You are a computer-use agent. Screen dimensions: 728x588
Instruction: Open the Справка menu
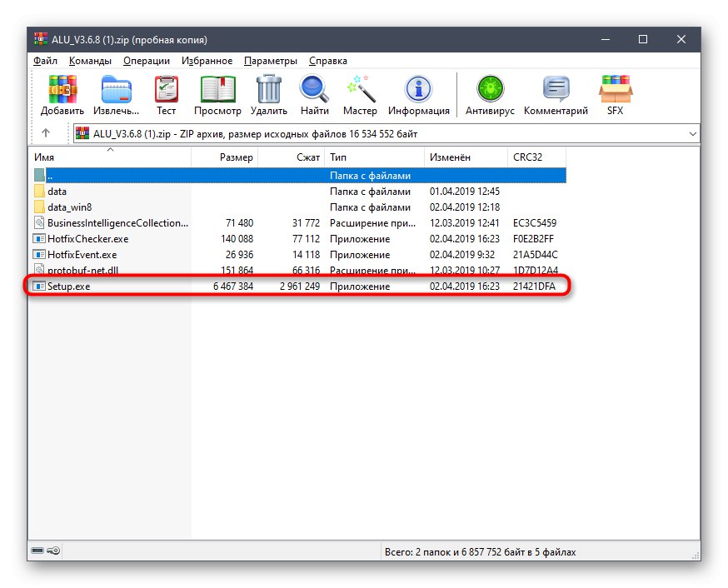(328, 61)
